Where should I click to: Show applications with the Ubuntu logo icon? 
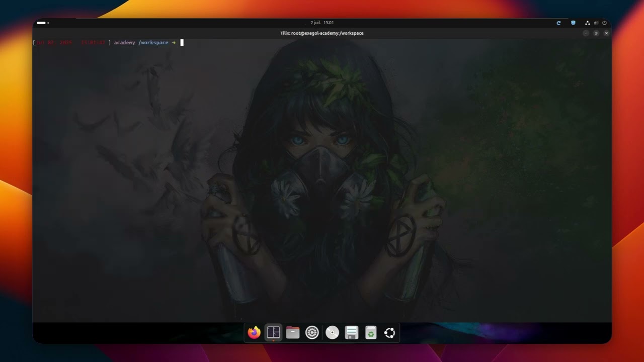[x=389, y=332]
